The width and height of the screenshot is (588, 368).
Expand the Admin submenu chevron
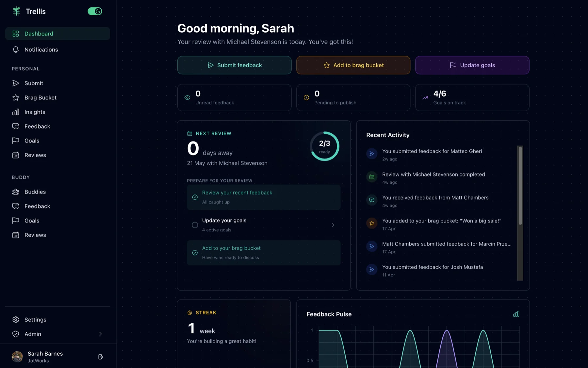click(x=100, y=334)
